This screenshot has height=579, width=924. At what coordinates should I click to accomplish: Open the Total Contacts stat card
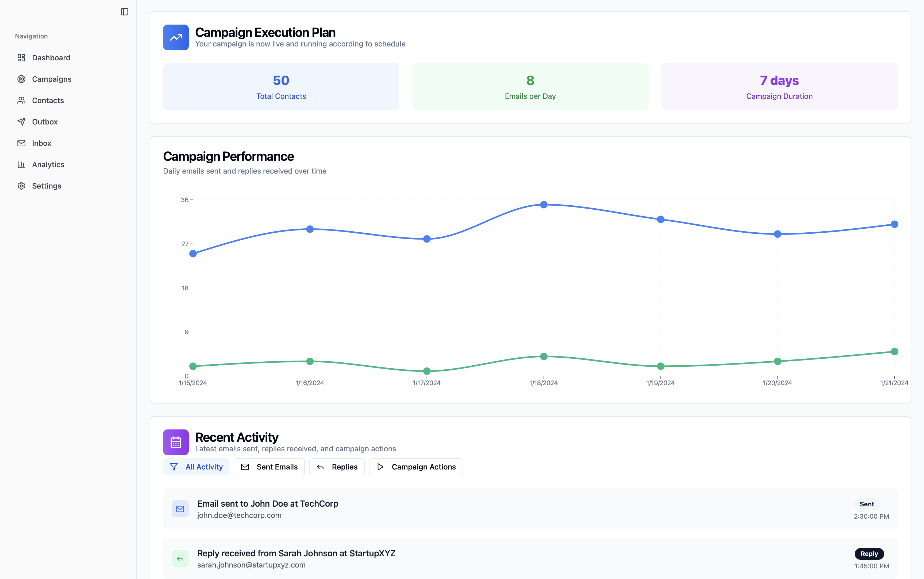(x=281, y=87)
